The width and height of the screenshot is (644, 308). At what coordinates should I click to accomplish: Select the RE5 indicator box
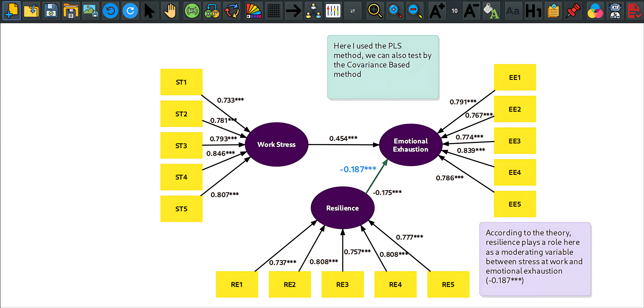click(448, 284)
